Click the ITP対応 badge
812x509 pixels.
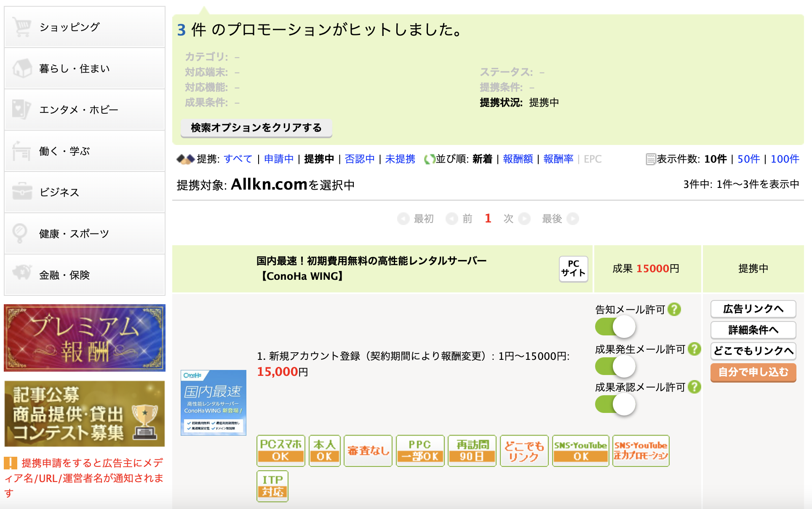(x=272, y=486)
